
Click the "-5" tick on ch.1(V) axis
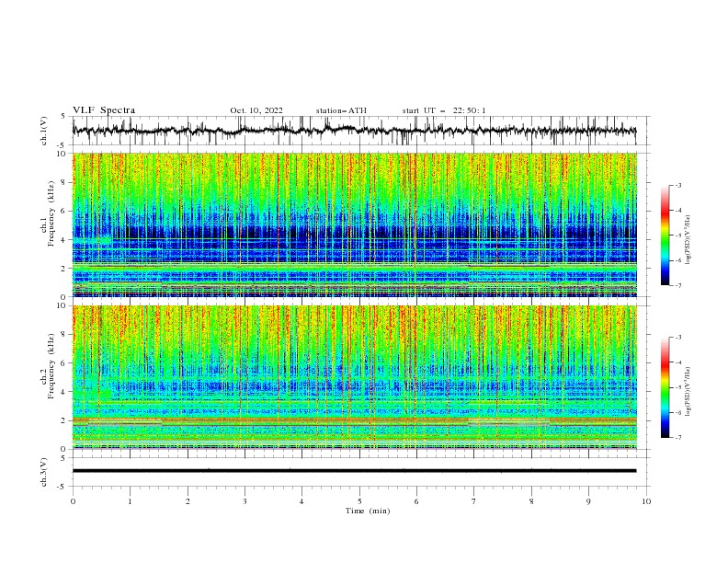tap(63, 145)
